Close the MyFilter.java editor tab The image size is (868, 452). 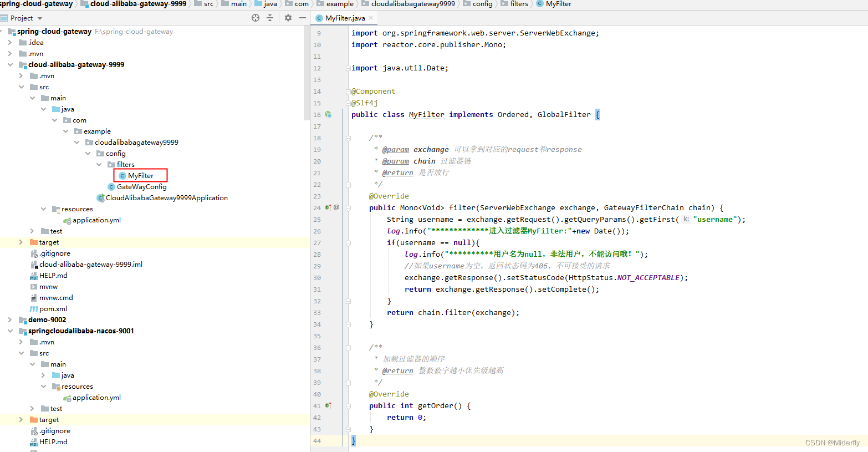tap(371, 18)
